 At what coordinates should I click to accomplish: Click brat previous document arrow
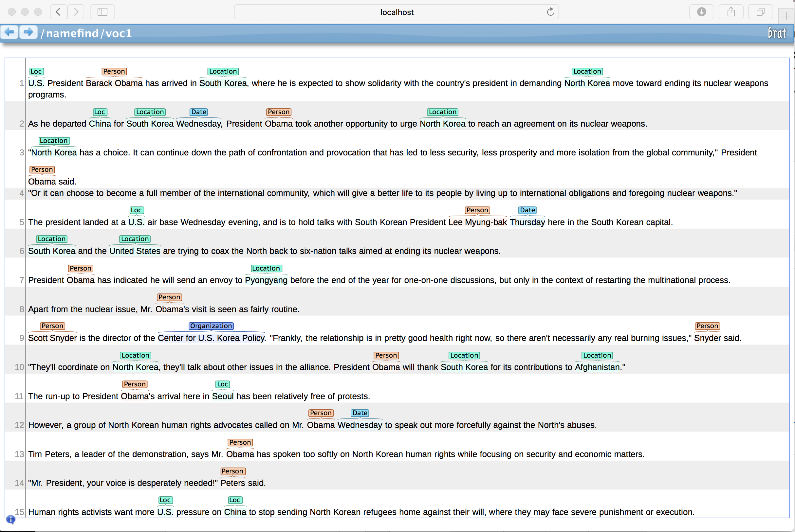point(9,33)
